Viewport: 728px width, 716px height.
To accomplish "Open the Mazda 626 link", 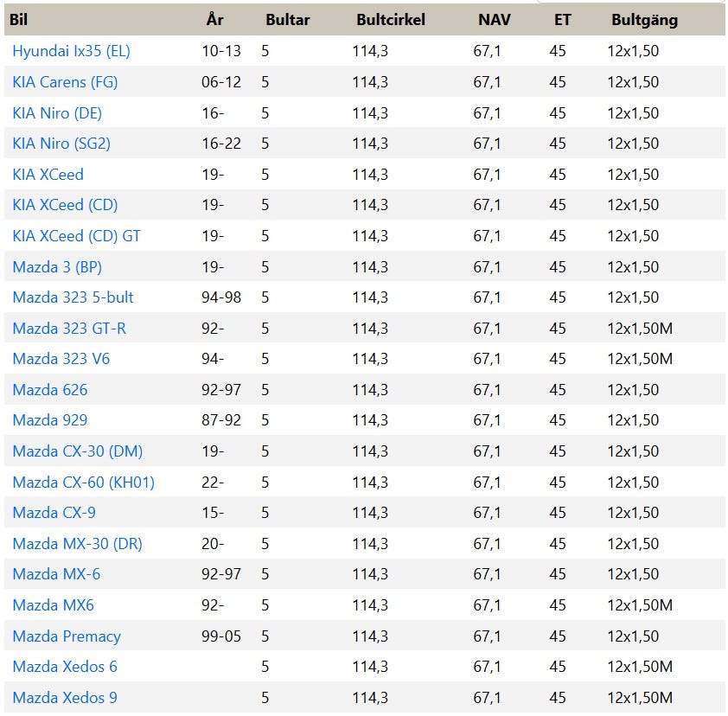I will click(x=50, y=390).
